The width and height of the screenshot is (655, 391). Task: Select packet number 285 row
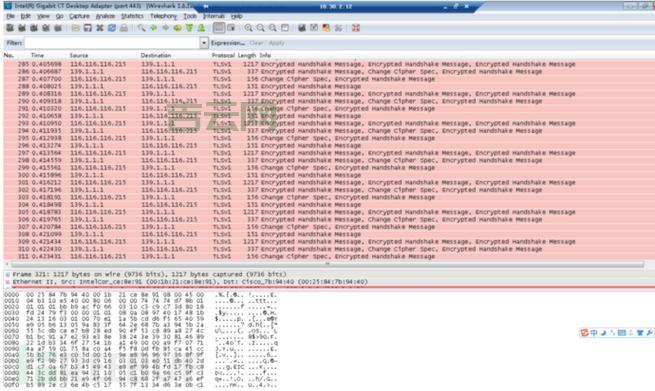coord(329,64)
